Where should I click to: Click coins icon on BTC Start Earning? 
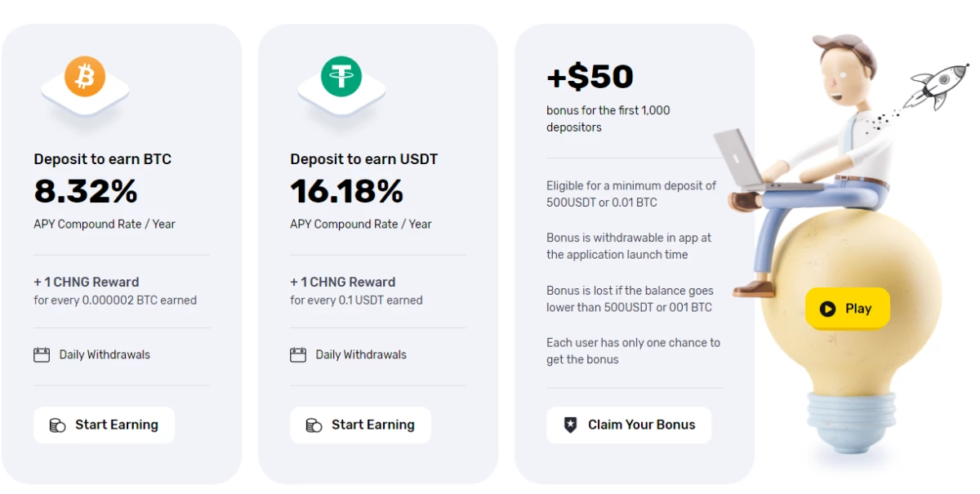pos(57,425)
